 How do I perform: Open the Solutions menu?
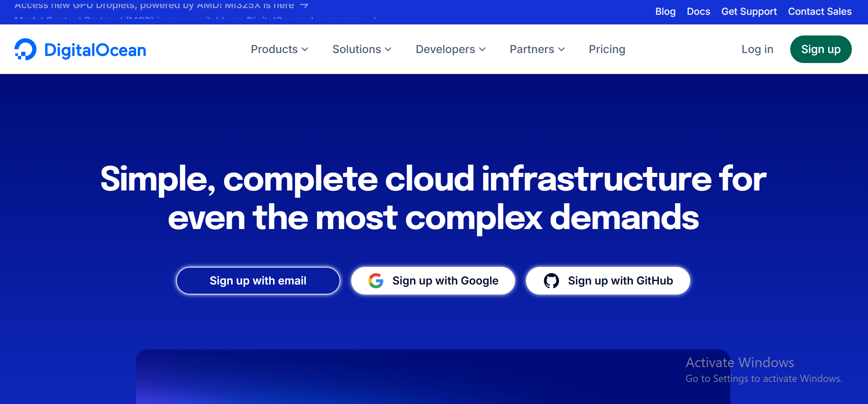click(x=362, y=49)
